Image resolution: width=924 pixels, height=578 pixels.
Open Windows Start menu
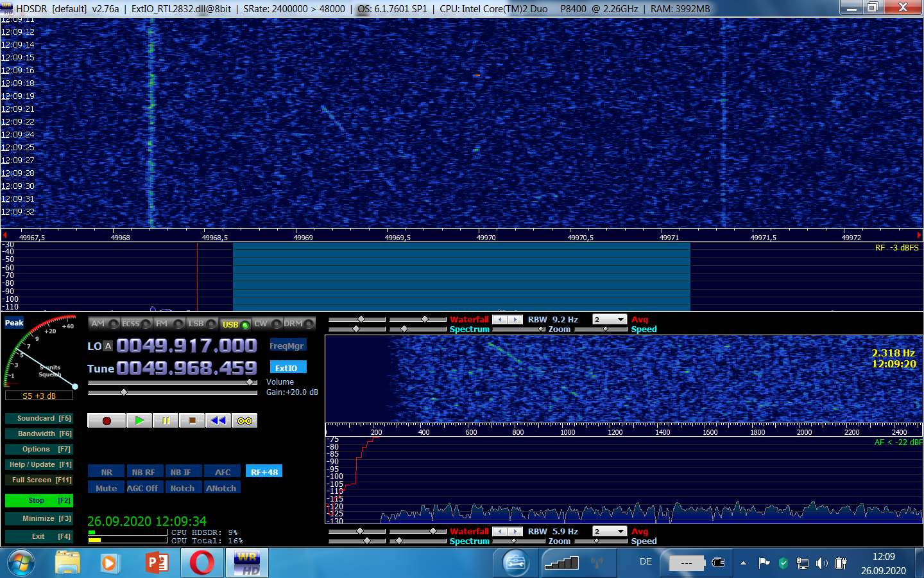(21, 563)
